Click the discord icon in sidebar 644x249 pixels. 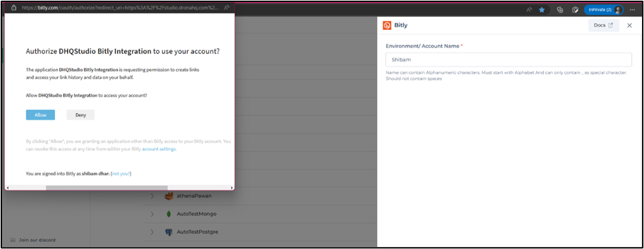[x=13, y=240]
